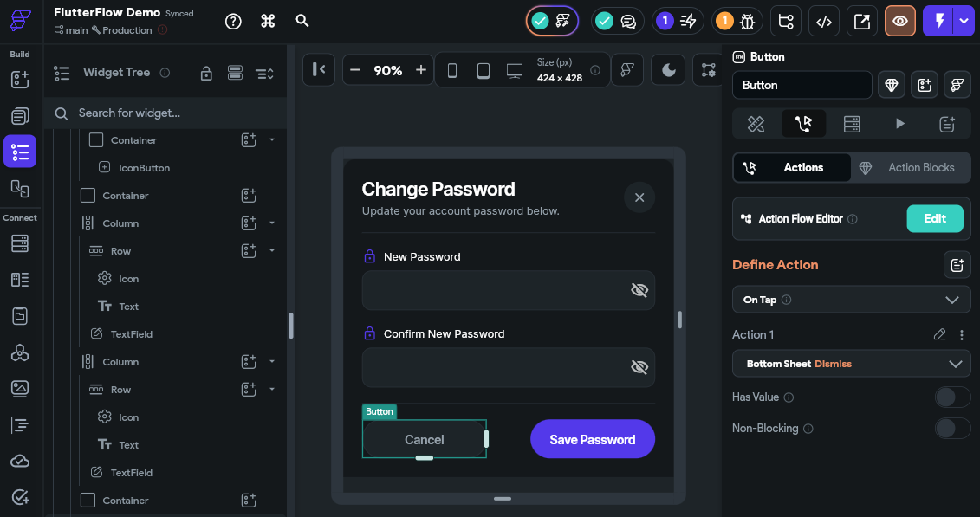Open Action 1 three-dot menu

coord(962,335)
